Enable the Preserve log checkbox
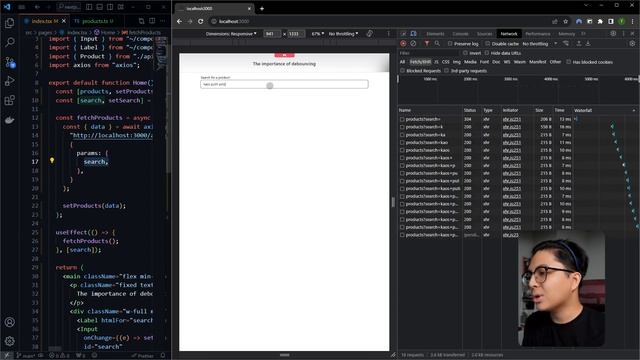 [x=450, y=44]
